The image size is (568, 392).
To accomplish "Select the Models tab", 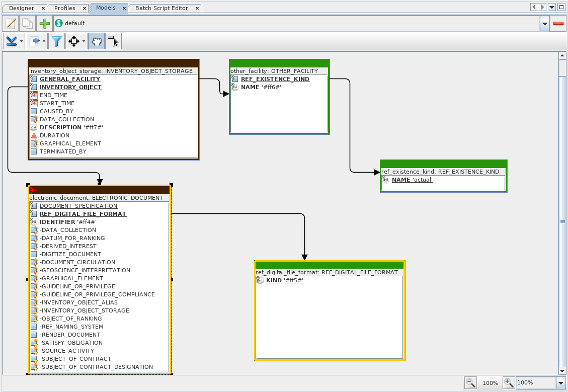I will tap(106, 8).
